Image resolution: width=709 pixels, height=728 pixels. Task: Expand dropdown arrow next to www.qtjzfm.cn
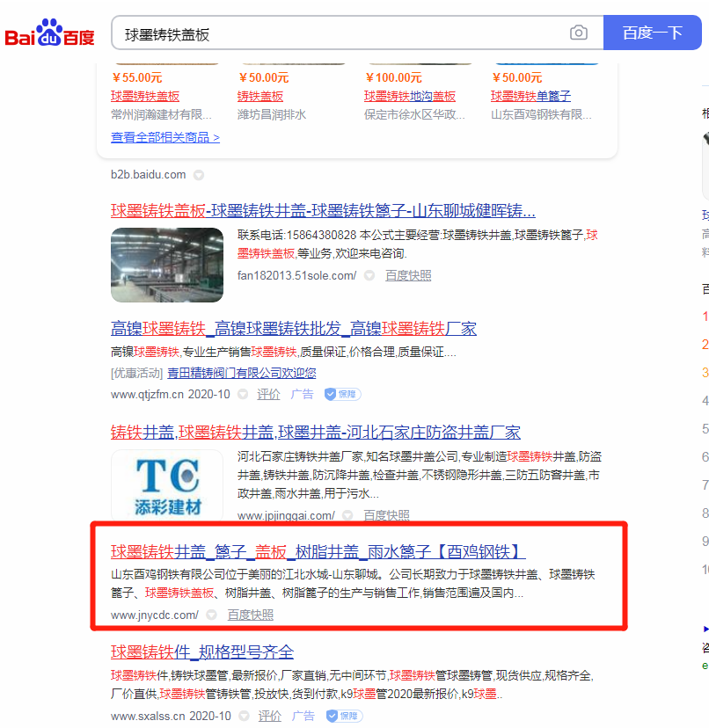click(243, 394)
